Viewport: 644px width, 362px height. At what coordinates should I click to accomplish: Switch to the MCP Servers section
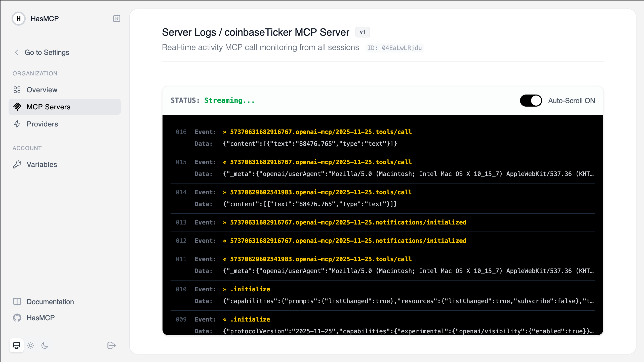click(x=48, y=107)
